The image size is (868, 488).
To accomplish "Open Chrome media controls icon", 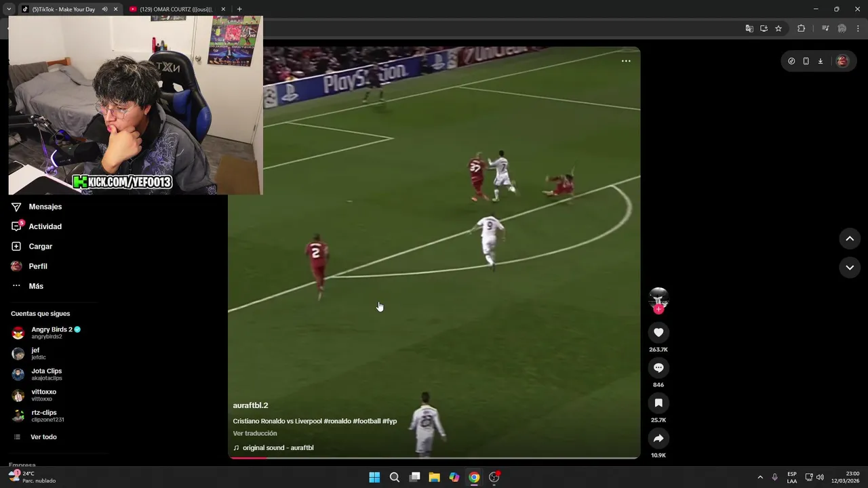I will pos(825,28).
